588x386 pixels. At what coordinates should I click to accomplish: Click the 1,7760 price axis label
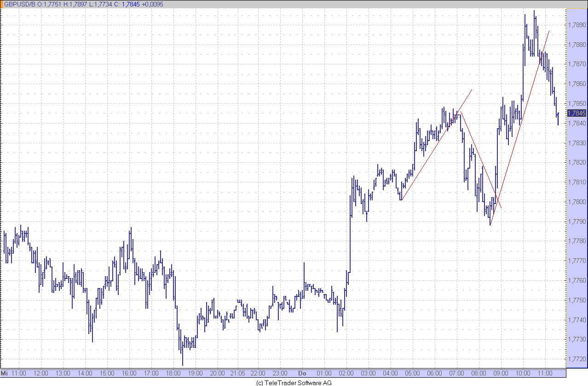tap(577, 280)
